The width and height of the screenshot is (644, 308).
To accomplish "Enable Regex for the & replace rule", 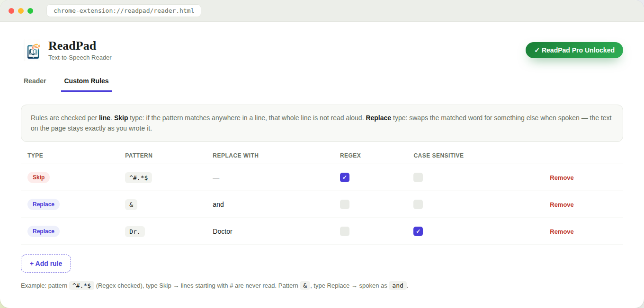I will (345, 204).
